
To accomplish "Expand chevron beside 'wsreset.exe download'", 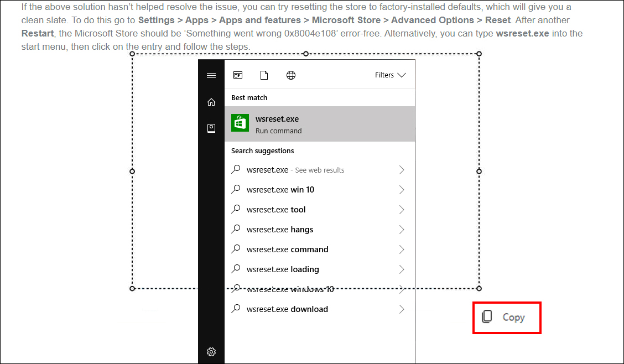I will coord(402,309).
